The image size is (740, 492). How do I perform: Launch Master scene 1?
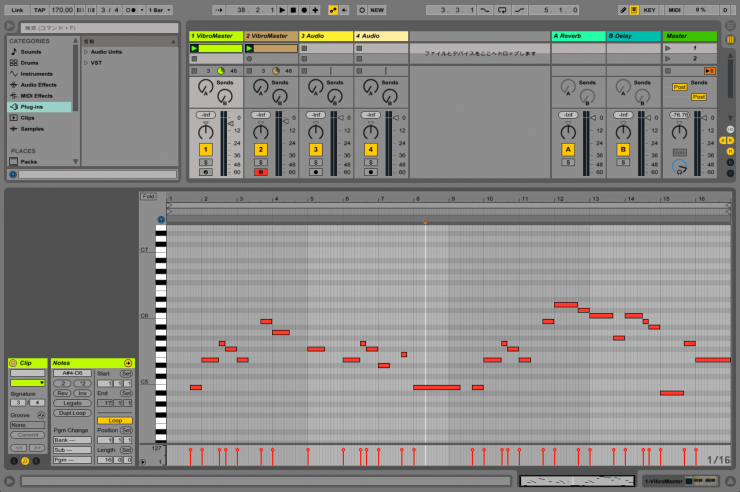point(668,48)
